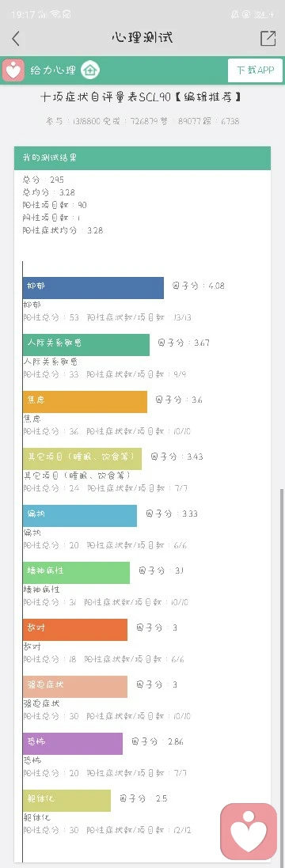Click the 下载APP button
The image size is (285, 868).
coord(255,70)
